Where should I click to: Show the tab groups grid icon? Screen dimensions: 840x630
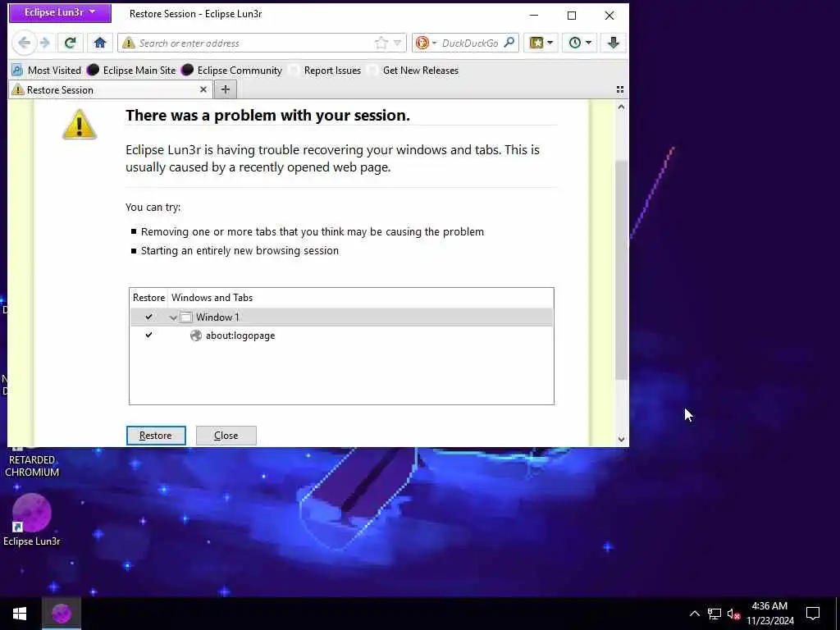(620, 89)
